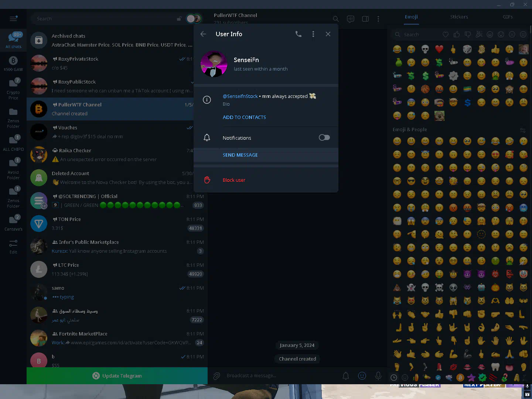Filter emoji by the thumbs-up category
The height and width of the screenshot is (399, 532).
(457, 34)
